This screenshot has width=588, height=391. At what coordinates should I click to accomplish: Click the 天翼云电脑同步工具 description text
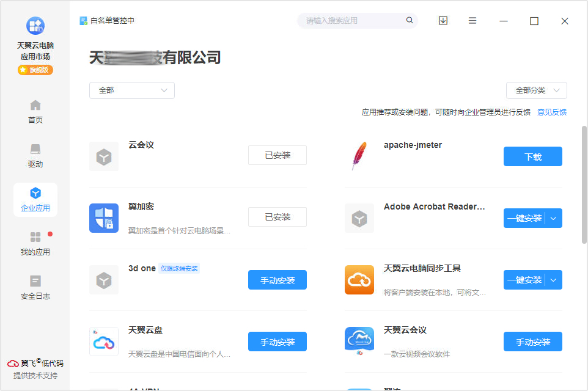(435, 293)
